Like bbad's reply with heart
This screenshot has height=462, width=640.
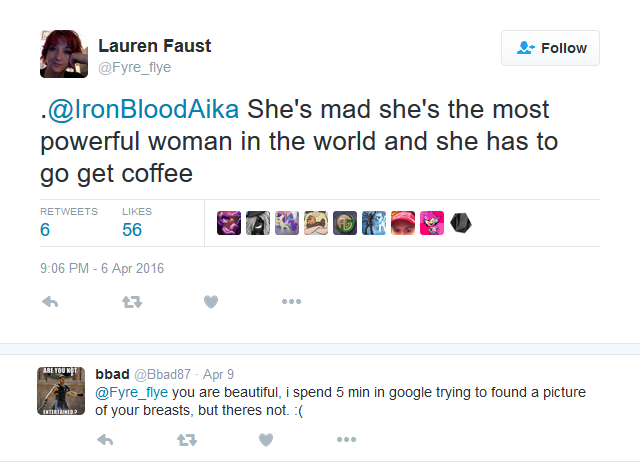265,439
